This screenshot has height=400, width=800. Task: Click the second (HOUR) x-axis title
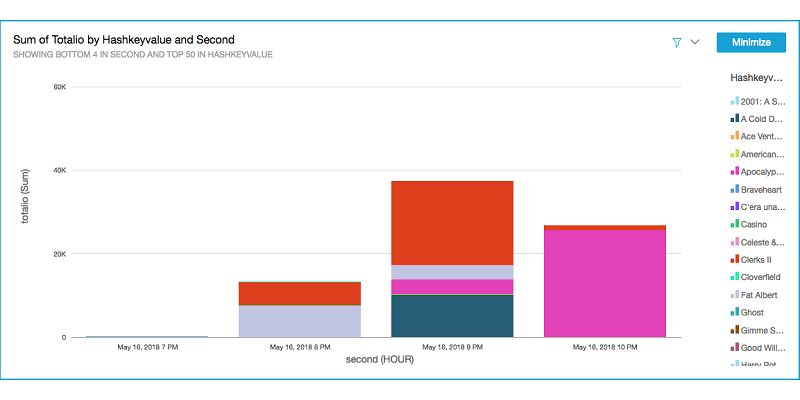point(380,360)
